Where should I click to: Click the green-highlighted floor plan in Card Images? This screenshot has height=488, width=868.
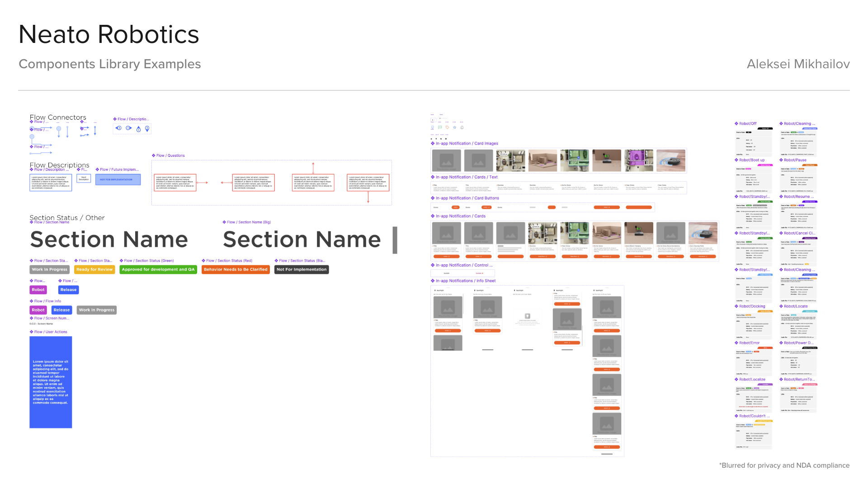(x=575, y=160)
